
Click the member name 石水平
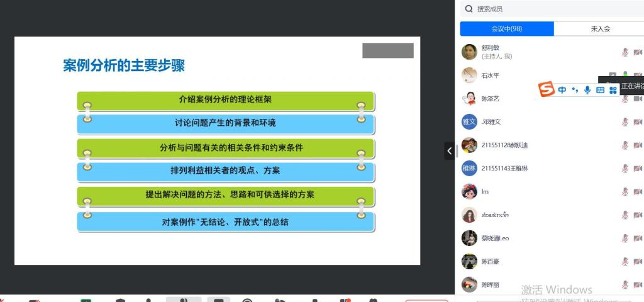[x=490, y=75]
